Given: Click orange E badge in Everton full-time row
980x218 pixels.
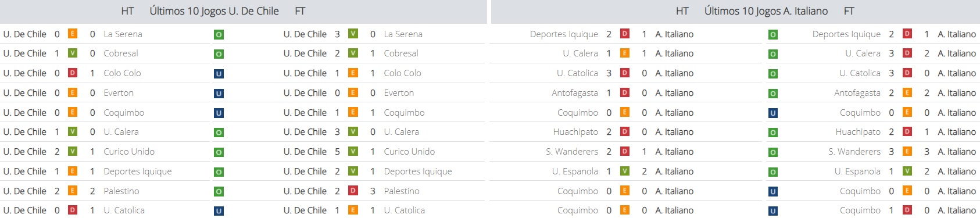Looking at the screenshot, I should coord(353,92).
